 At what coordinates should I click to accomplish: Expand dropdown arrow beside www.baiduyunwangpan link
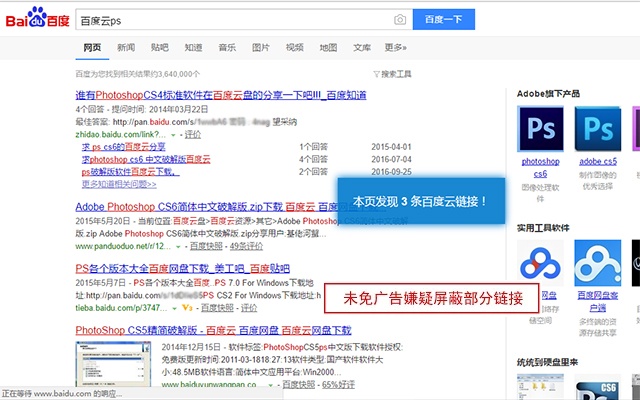click(x=270, y=385)
